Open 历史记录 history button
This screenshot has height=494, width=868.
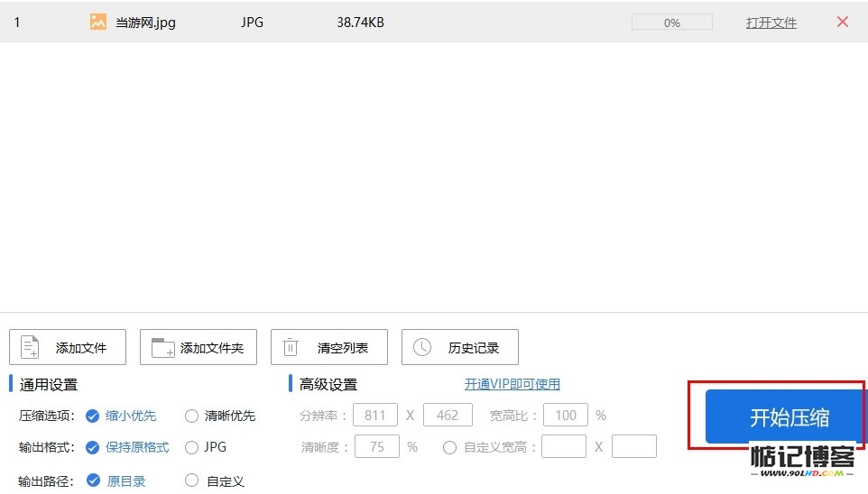point(460,347)
